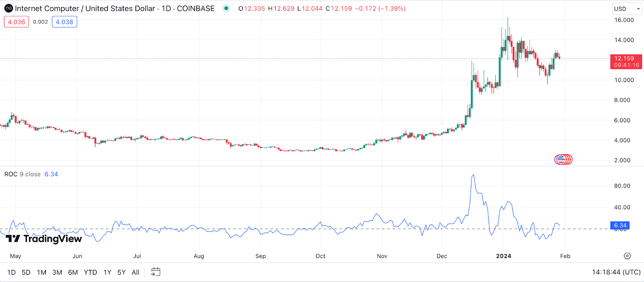The width and height of the screenshot is (644, 282).
Task: Click the open value O12.335 in header
Action: coord(252,8)
